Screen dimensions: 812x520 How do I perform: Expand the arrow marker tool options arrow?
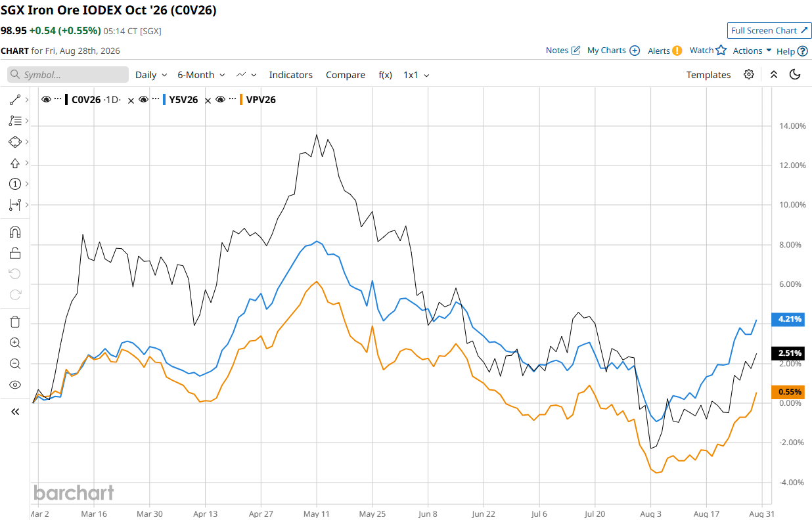[27, 163]
